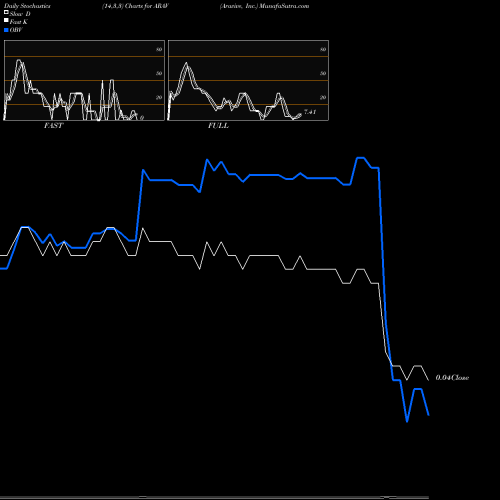
Task: Select the 'OBV' legend label
Action: coord(16,30)
